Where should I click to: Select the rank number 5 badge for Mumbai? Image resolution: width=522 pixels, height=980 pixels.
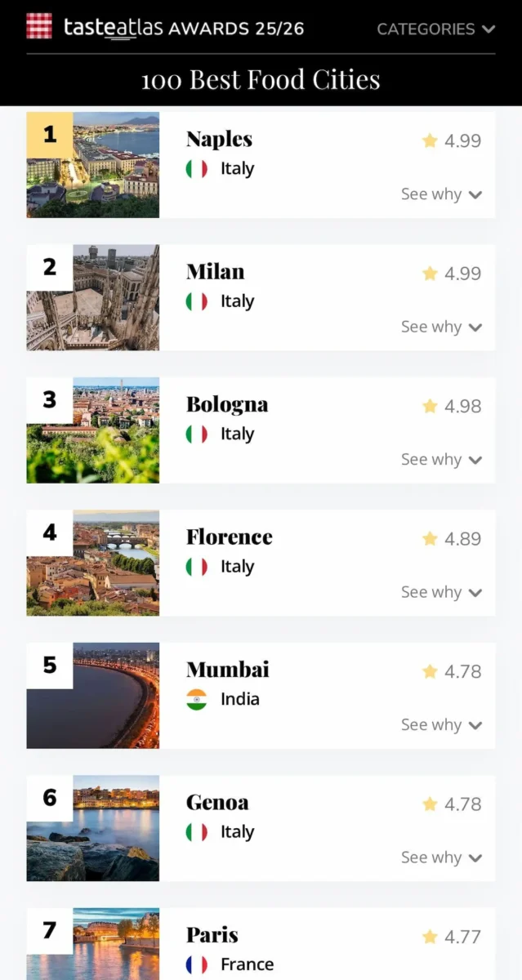(49, 665)
